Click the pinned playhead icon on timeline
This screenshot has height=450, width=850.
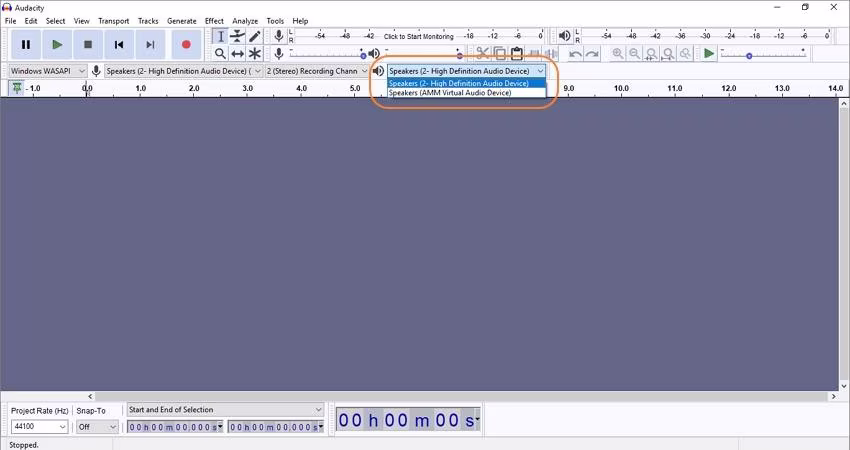(17, 88)
